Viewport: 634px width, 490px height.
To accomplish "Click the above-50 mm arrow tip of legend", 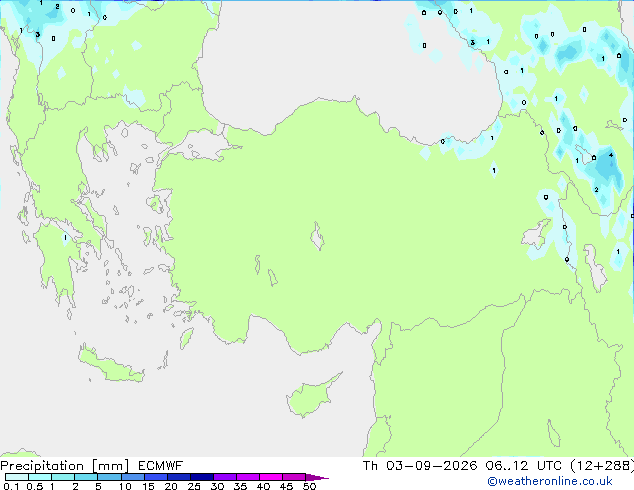I will [x=317, y=477].
